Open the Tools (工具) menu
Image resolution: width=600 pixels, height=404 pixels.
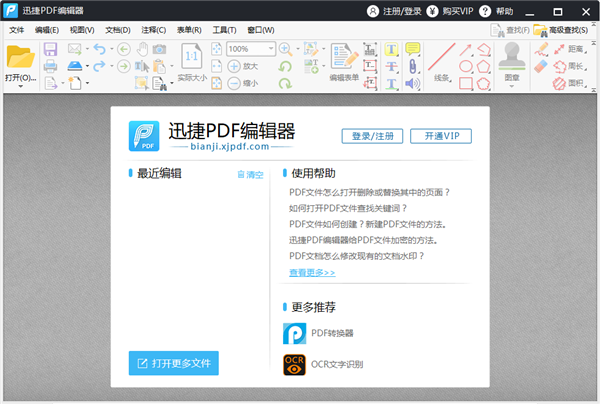tap(224, 30)
